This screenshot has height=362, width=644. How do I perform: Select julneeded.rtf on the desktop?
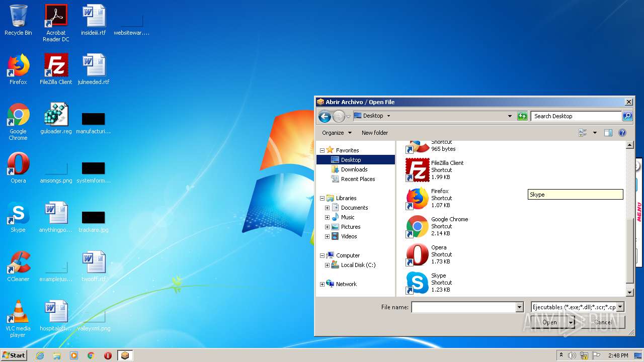pos(94,69)
